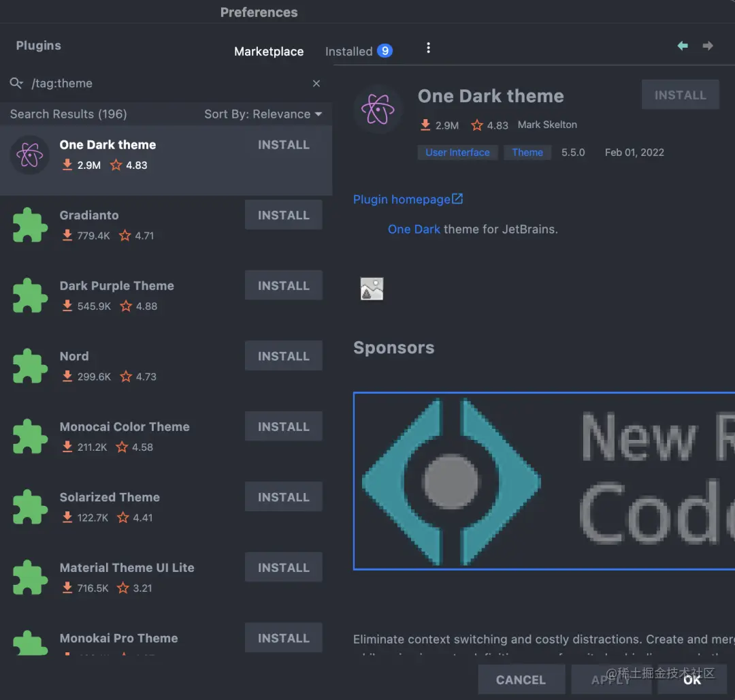
Task: Click the Cancel button
Action: point(521,680)
